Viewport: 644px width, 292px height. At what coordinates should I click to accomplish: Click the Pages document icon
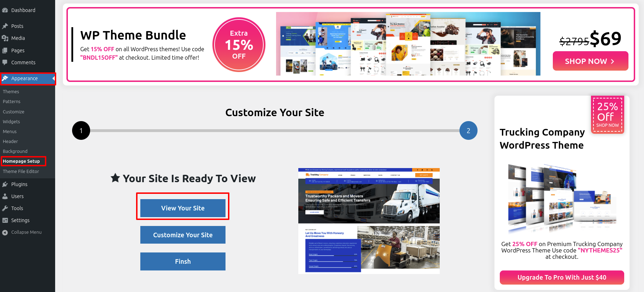tap(5, 50)
